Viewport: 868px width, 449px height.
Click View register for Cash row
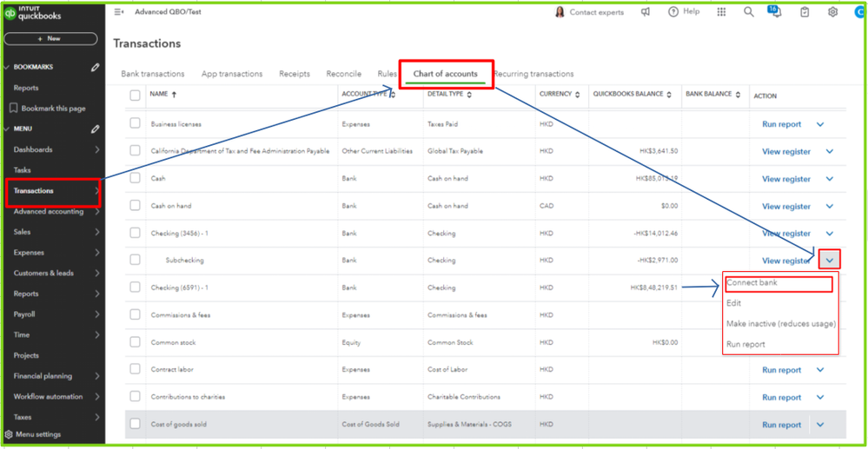pyautogui.click(x=786, y=179)
